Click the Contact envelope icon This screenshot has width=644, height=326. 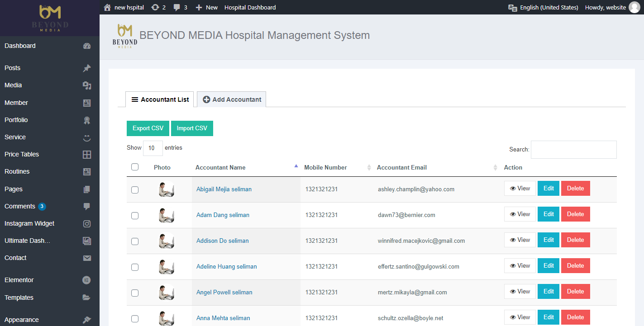click(x=87, y=258)
